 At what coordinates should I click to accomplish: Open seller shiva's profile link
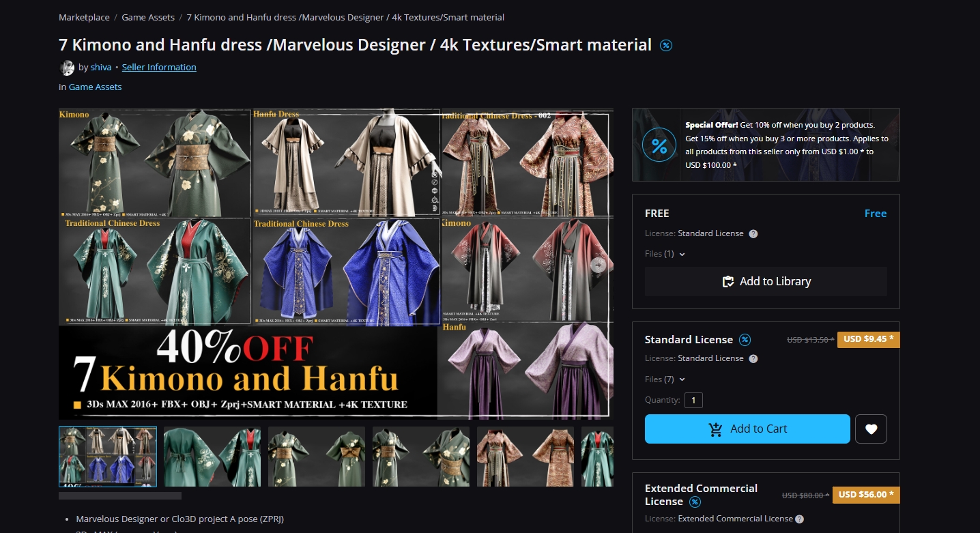(x=101, y=68)
